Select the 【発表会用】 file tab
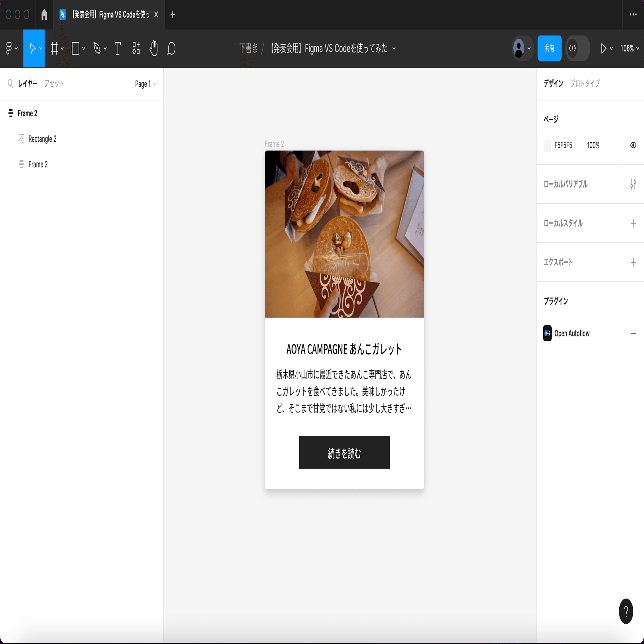The width and height of the screenshot is (644, 644). pyautogui.click(x=109, y=15)
